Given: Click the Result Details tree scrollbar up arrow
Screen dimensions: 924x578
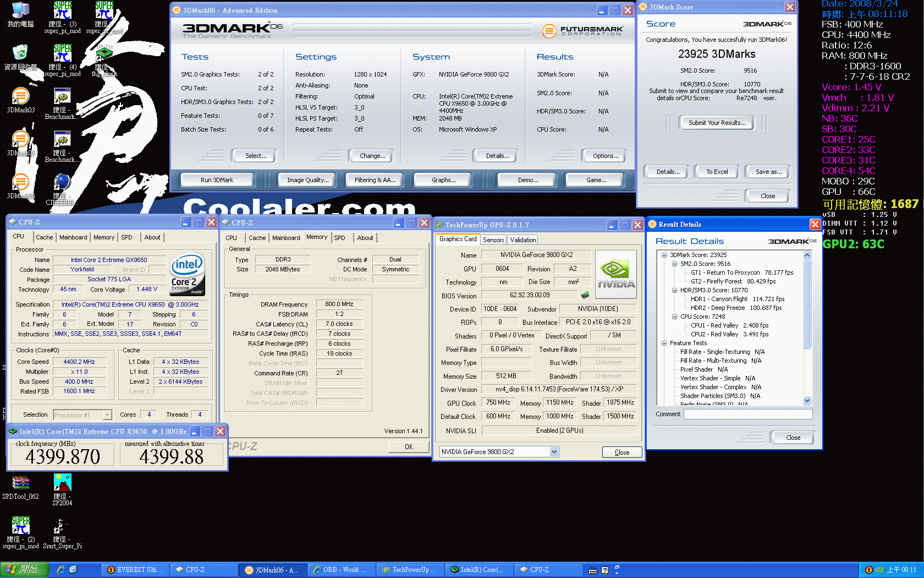Looking at the screenshot, I should (x=807, y=255).
